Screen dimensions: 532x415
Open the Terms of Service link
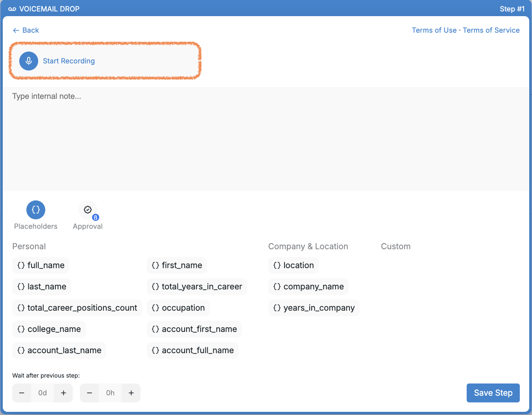click(491, 30)
